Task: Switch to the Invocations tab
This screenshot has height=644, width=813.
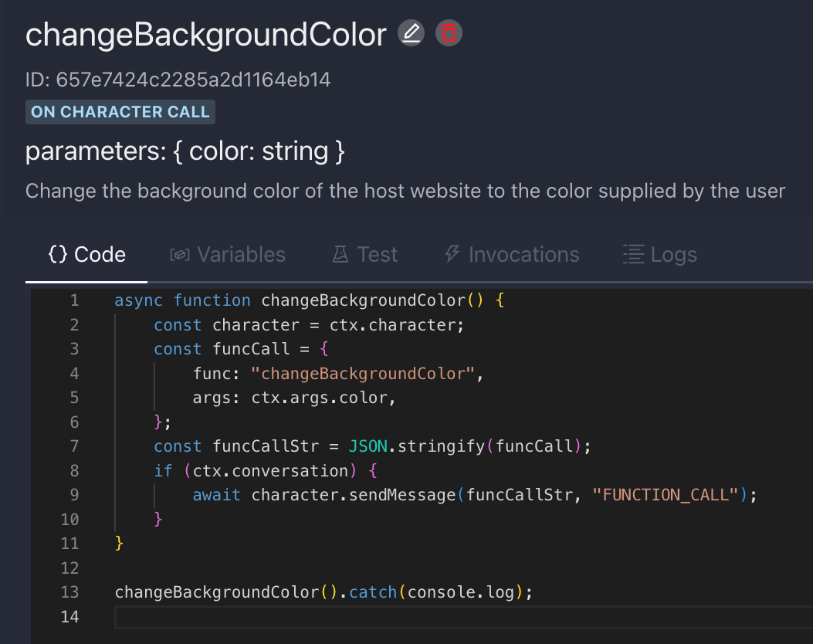Action: pos(512,255)
